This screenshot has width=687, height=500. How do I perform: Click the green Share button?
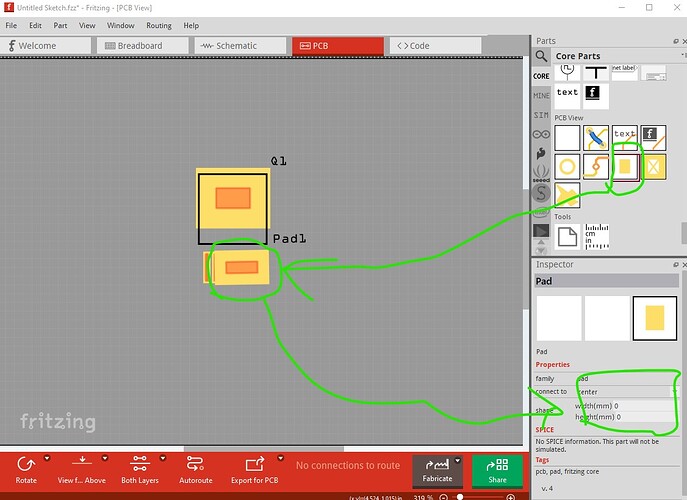pyautogui.click(x=497, y=471)
